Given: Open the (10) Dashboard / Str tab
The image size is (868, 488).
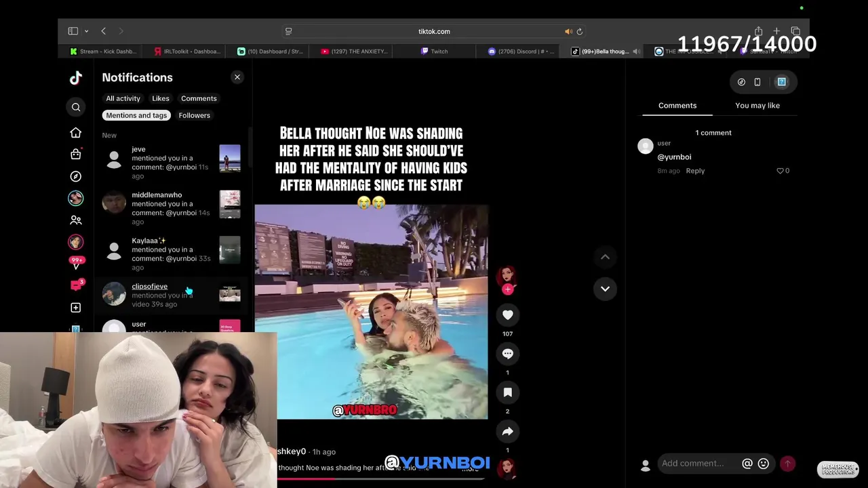Looking at the screenshot, I should pyautogui.click(x=271, y=52).
